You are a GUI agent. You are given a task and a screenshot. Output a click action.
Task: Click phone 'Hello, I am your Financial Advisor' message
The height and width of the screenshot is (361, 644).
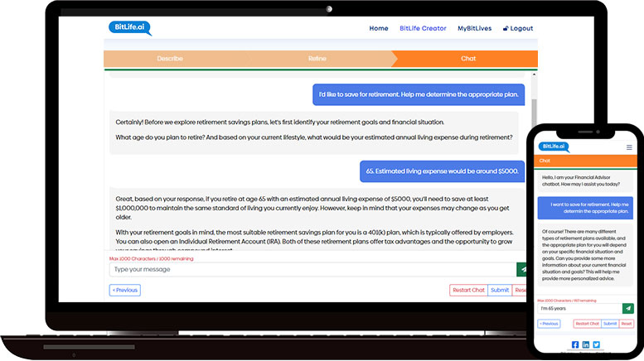pyautogui.click(x=585, y=180)
